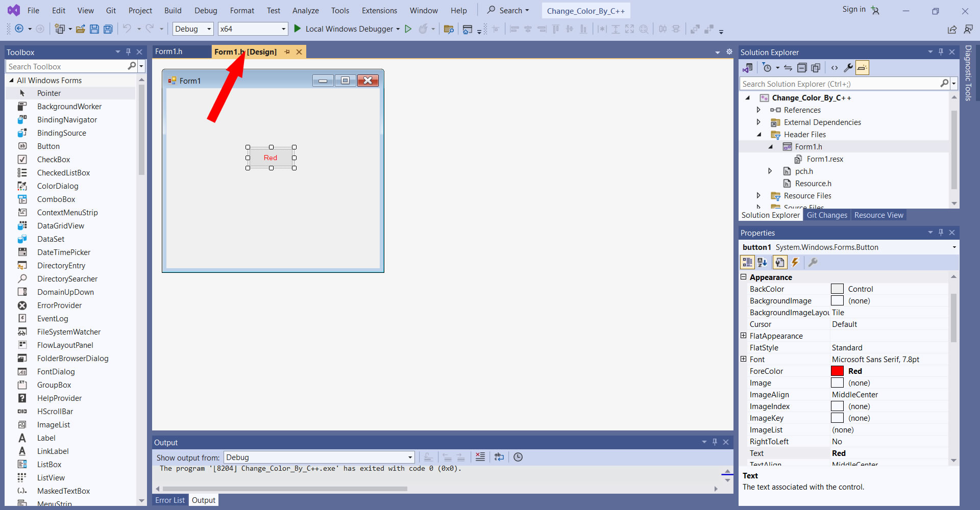Click the Local Windows Debugger start button

click(345, 29)
